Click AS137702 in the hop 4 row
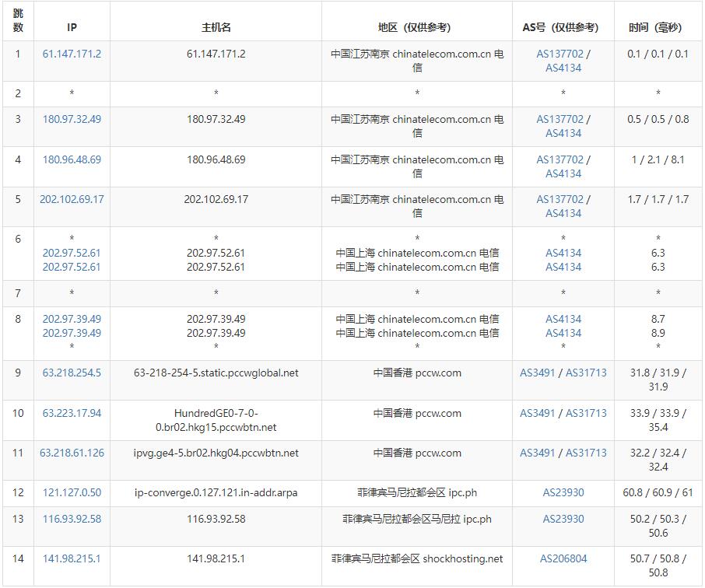Image resolution: width=705 pixels, height=588 pixels. tap(559, 159)
